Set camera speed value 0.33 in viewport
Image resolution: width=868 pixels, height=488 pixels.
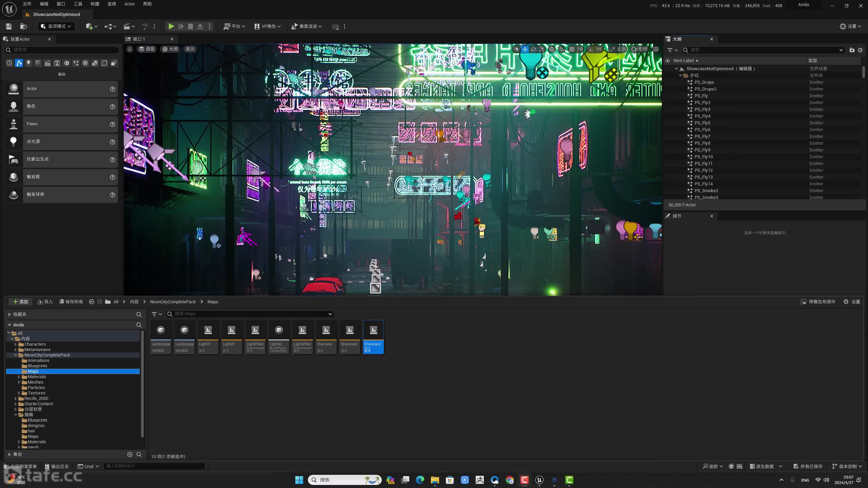[639, 49]
